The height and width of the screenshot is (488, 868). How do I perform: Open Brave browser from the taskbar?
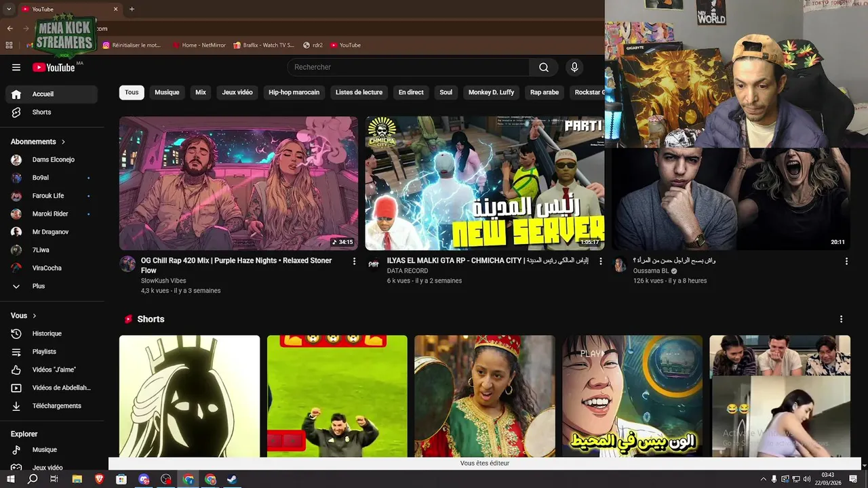click(100, 479)
